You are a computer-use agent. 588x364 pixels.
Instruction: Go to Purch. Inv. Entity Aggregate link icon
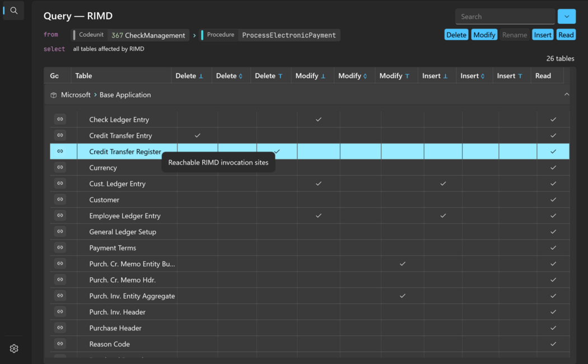tap(60, 296)
